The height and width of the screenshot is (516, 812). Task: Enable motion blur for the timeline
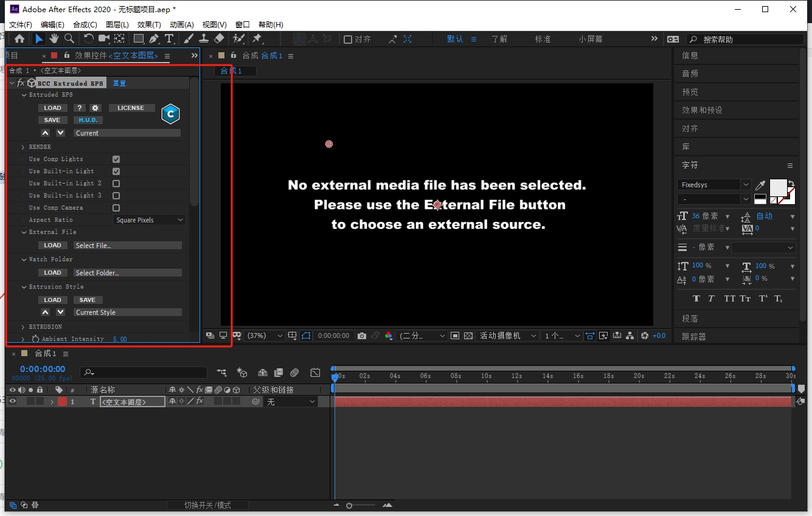(294, 373)
